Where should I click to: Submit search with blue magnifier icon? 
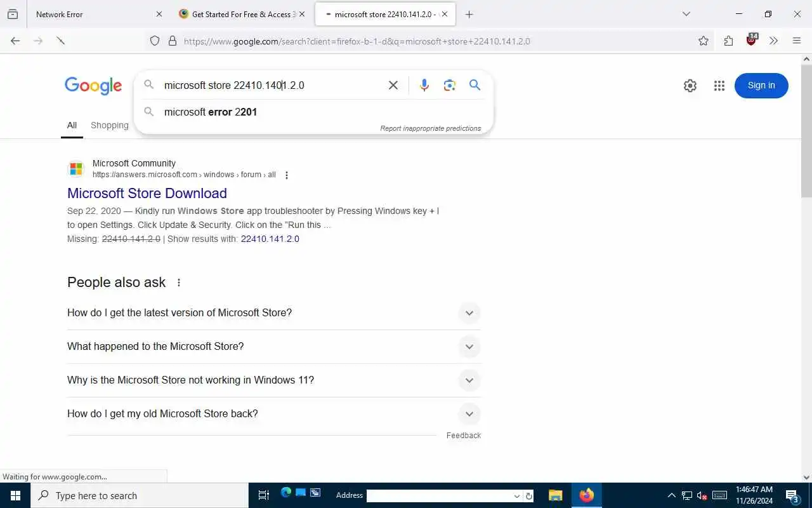475,85
